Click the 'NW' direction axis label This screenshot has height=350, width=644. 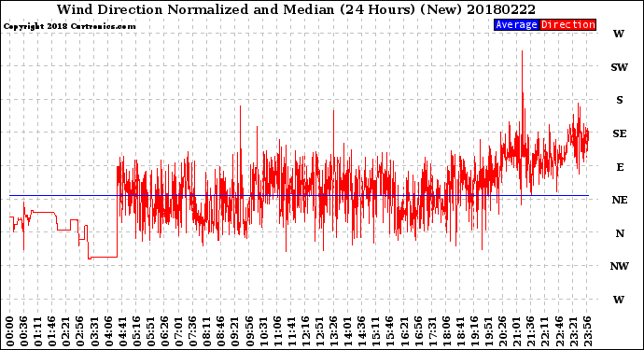pos(620,267)
